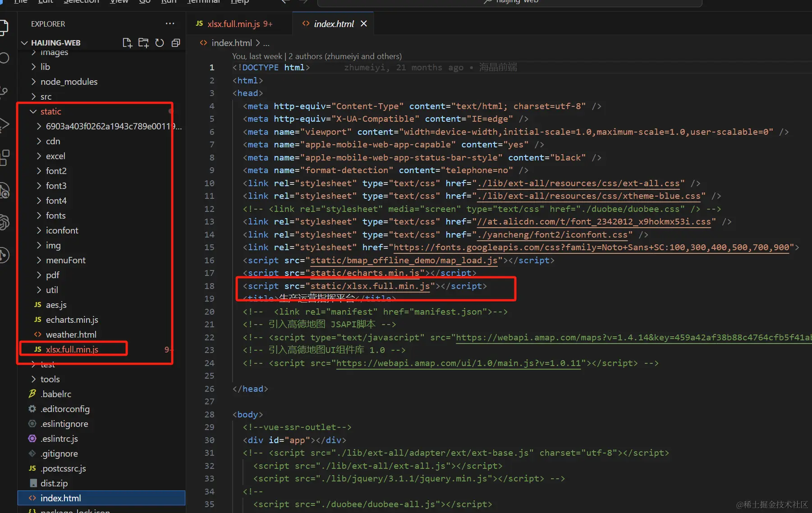Viewport: 812px width, 513px height.
Task: Open the Selection menu
Action: coord(81,2)
